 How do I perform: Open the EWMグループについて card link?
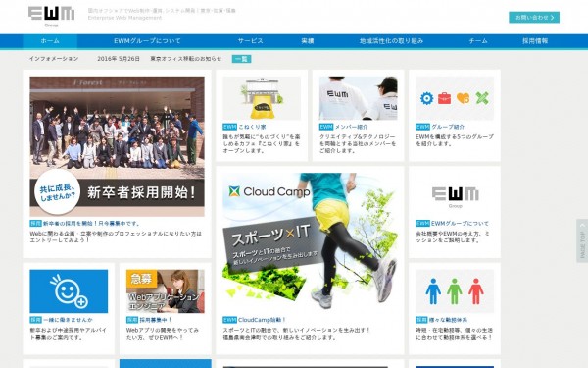[460, 224]
